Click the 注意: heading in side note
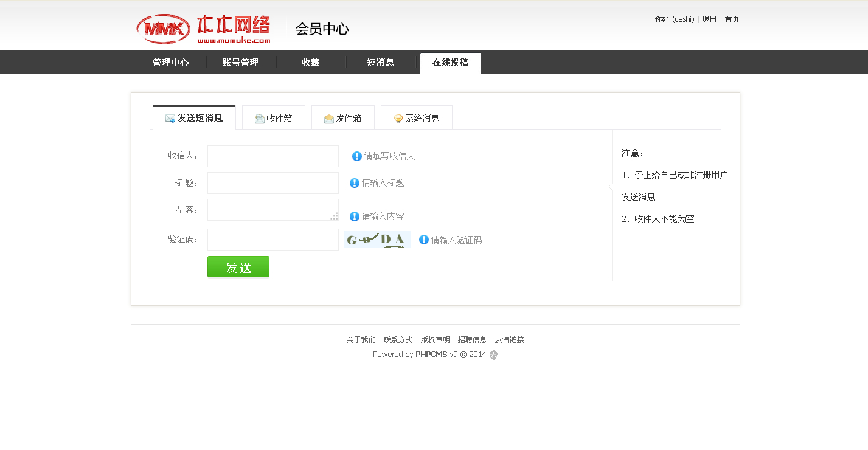 point(633,153)
